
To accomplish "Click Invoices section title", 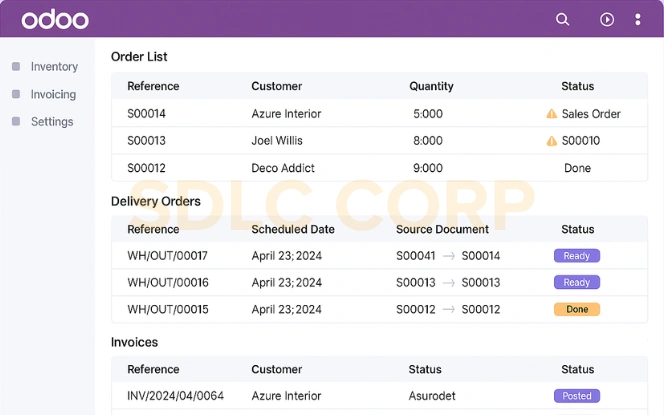I will pyautogui.click(x=134, y=342).
